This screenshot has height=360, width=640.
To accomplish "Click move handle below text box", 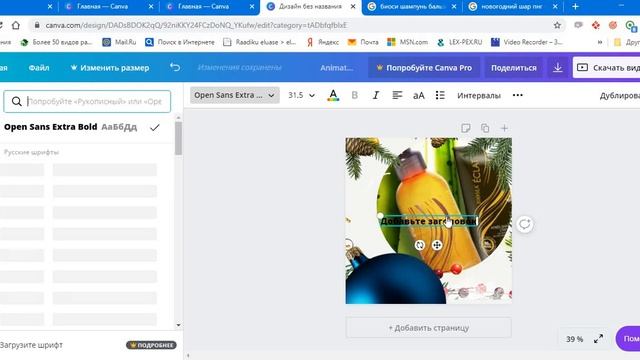I will [x=437, y=245].
